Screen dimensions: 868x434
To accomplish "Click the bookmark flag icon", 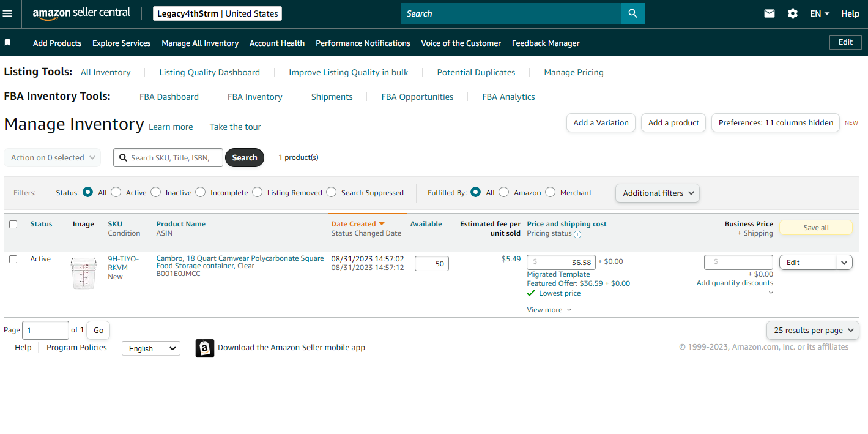I will (x=7, y=42).
